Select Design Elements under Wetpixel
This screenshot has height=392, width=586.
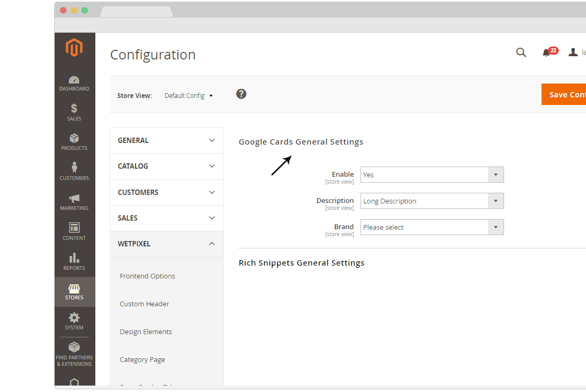[x=146, y=332]
